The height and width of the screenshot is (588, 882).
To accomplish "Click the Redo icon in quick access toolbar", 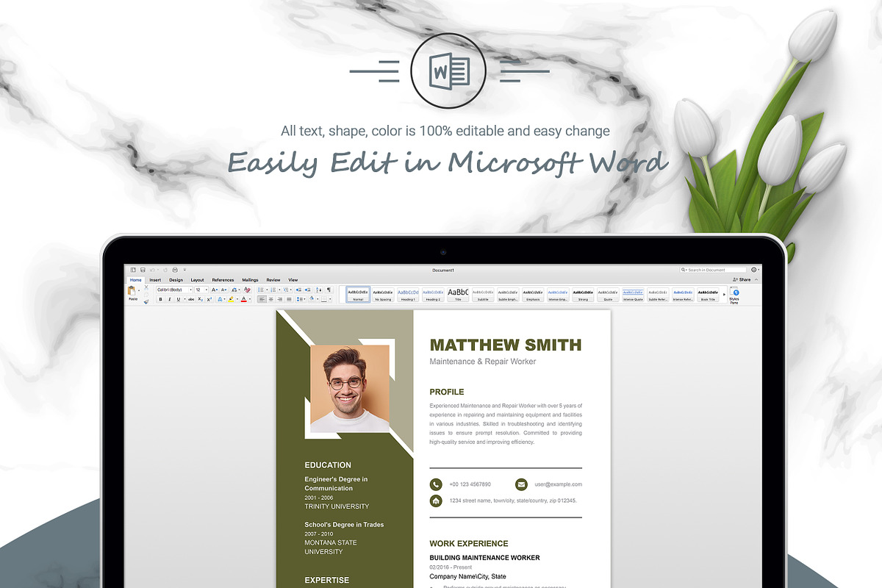I will [165, 270].
